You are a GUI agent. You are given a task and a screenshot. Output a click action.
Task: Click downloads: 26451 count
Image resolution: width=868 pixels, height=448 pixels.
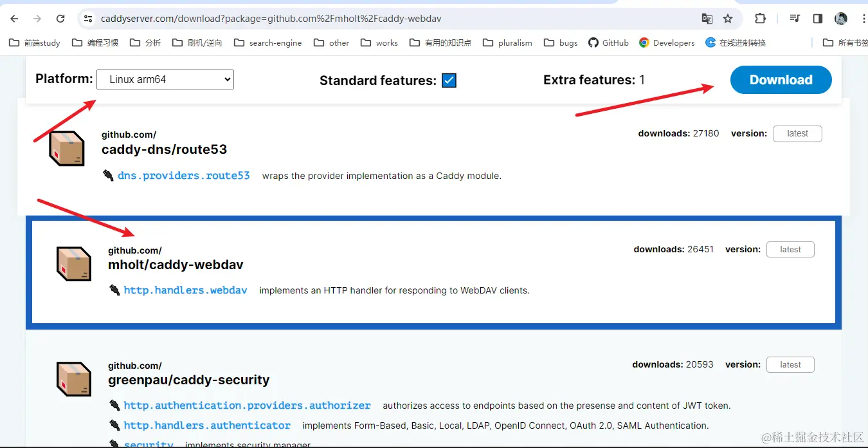[x=674, y=249]
